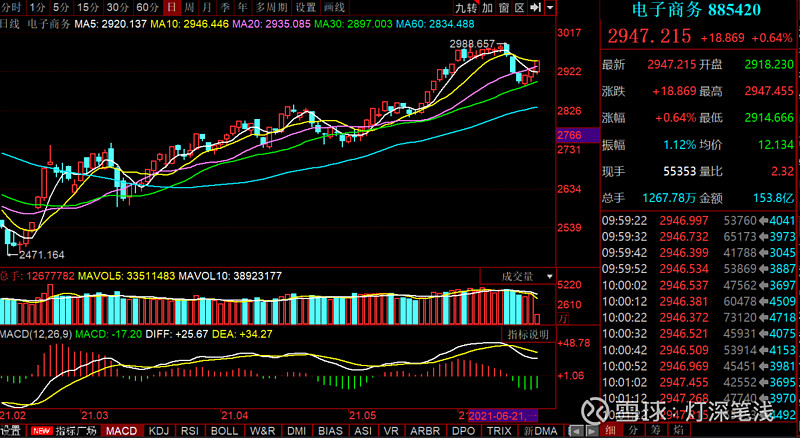Image resolution: width=800 pixels, height=438 pixels.
Task: Select the 焰 tab at bottom right
Action: coord(679,430)
